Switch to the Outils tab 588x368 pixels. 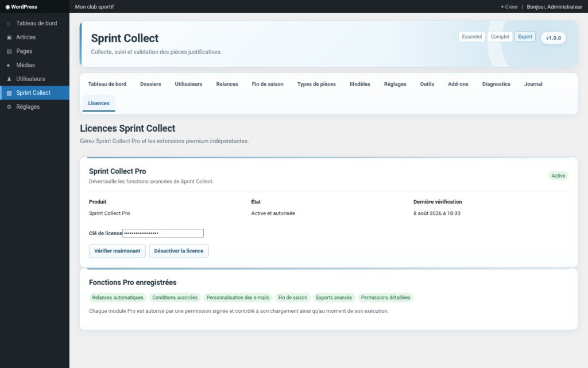tap(427, 84)
